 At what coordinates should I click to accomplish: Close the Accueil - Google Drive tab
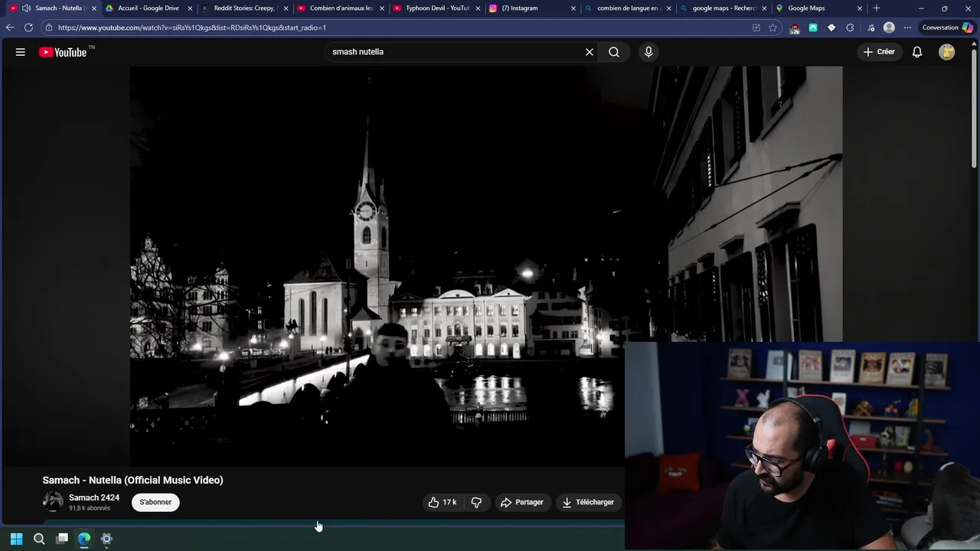(x=190, y=8)
